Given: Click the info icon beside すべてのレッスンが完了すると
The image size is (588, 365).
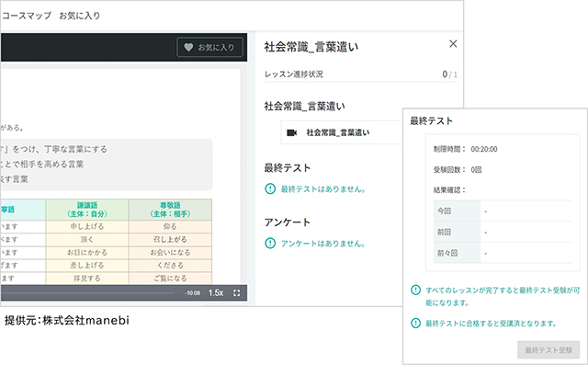Looking at the screenshot, I should (415, 290).
